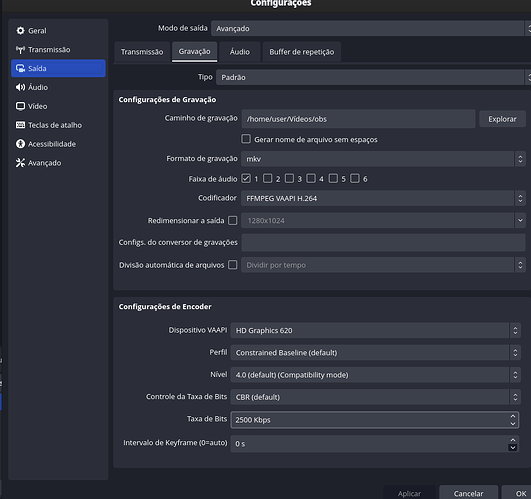Viewport: 531px width, 499px height.
Task: Toggle audio track 2 checkbox
Action: [x=268, y=178]
